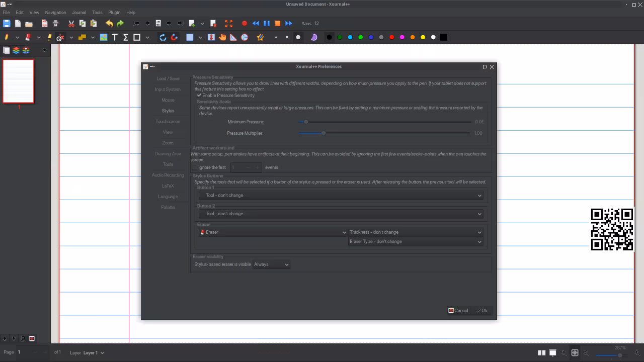Select the Pen tool

tap(7, 37)
